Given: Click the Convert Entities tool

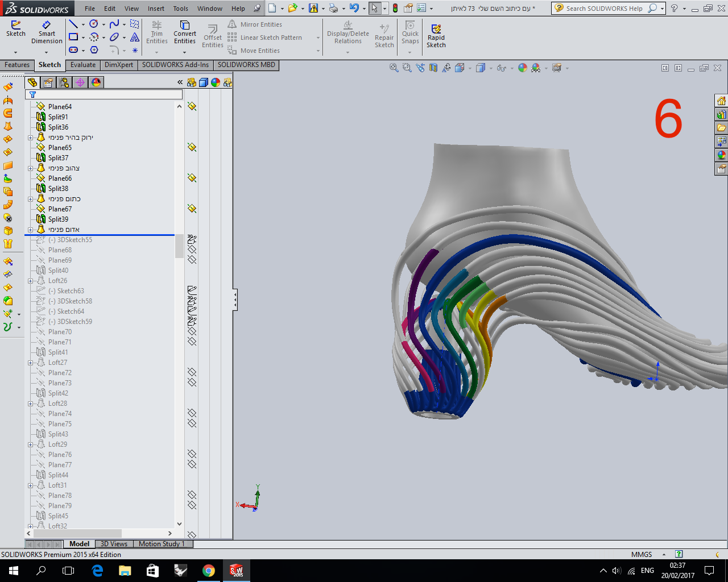Looking at the screenshot, I should coord(185,33).
